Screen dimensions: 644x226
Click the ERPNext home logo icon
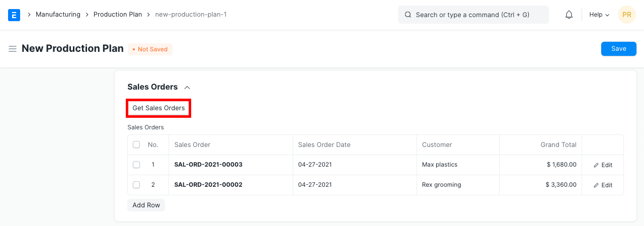click(x=14, y=15)
